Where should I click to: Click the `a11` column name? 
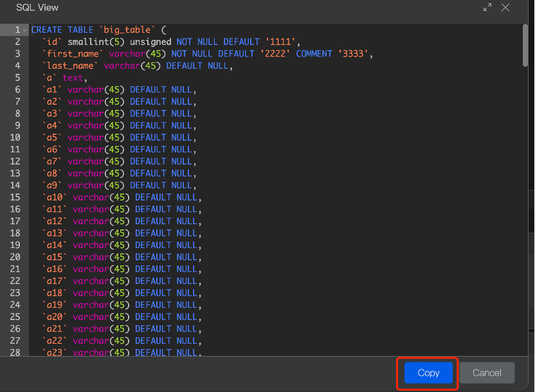coord(55,209)
